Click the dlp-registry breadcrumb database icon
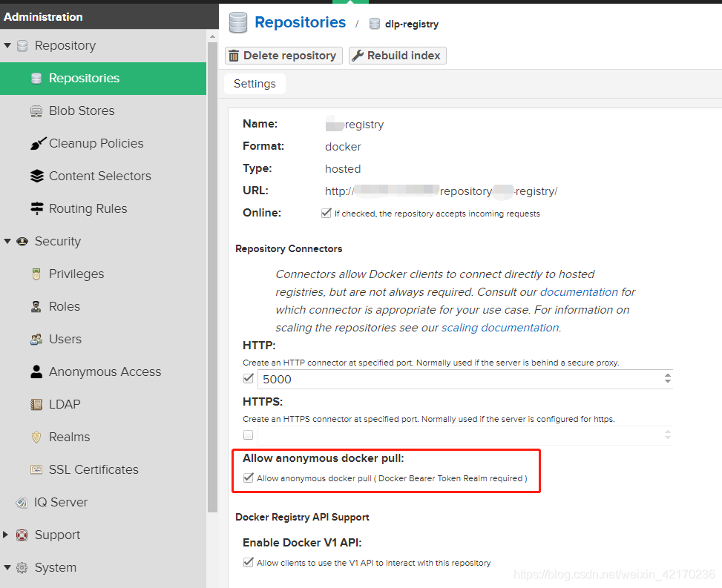Viewport: 722px width, 588px height. [x=375, y=24]
